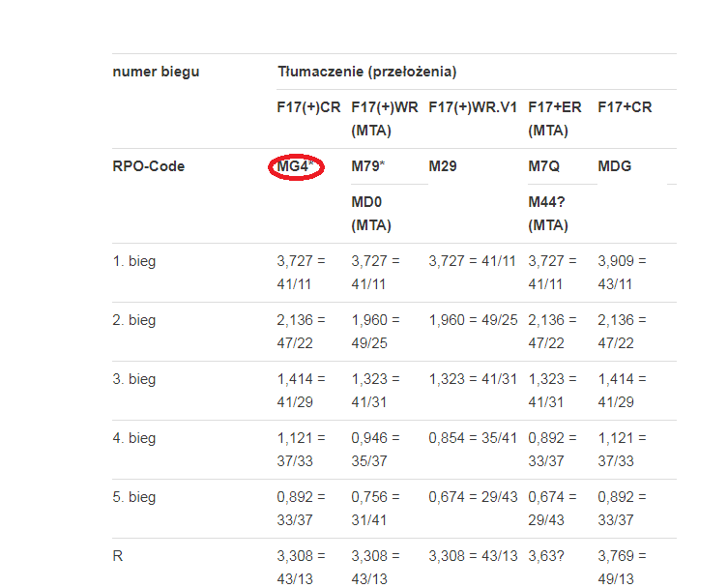Select the MD0 (MTA) cell

tap(371, 213)
